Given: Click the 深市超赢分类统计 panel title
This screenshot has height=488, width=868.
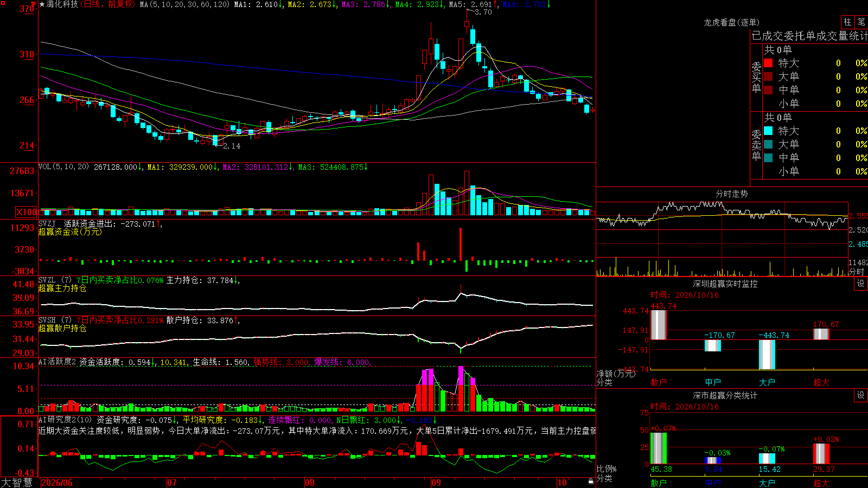Looking at the screenshot, I should [x=725, y=395].
